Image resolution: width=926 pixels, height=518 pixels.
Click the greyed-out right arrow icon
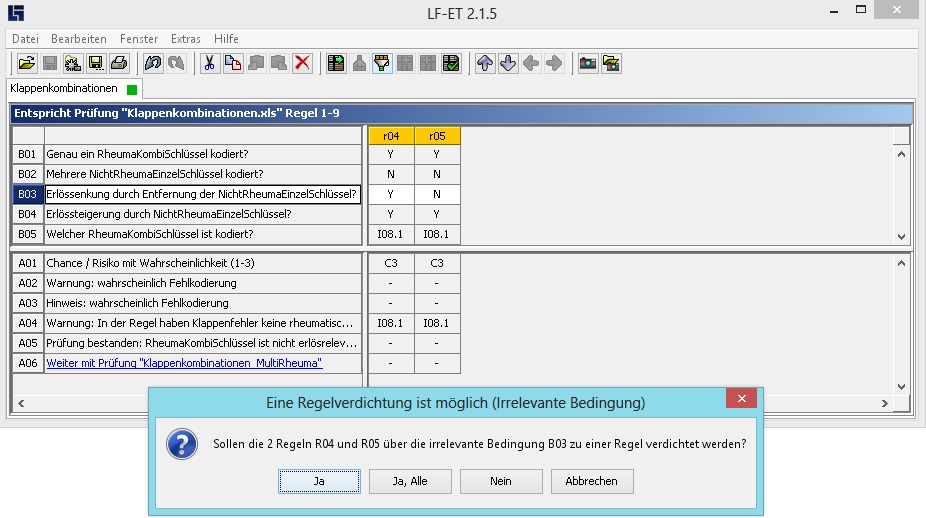pos(554,63)
